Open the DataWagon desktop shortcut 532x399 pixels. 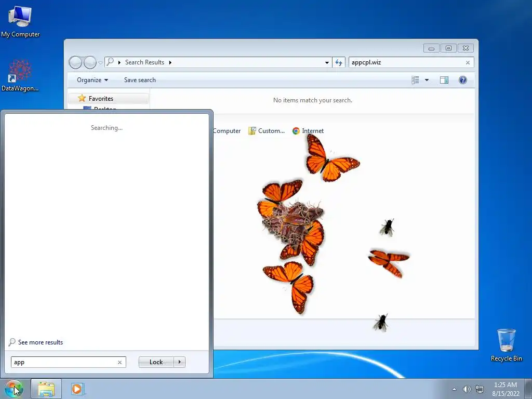pyautogui.click(x=20, y=75)
